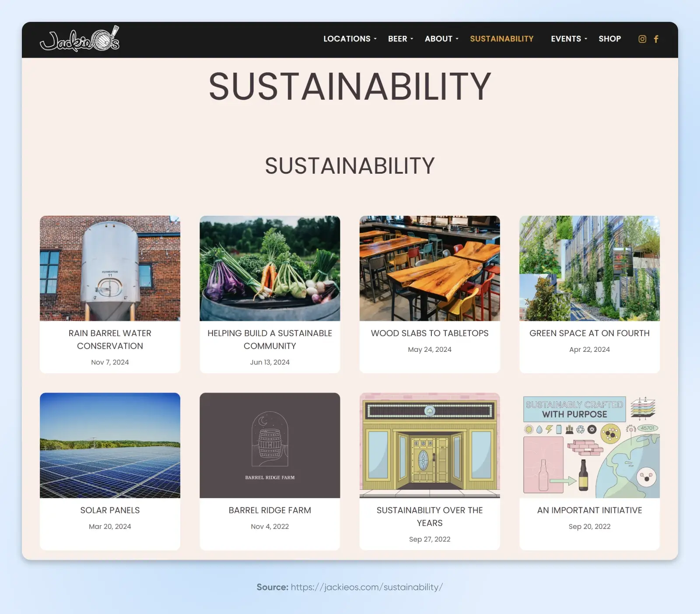Image resolution: width=700 pixels, height=614 pixels.
Task: Click the fermentor tank photo thumbnail
Action: click(110, 268)
